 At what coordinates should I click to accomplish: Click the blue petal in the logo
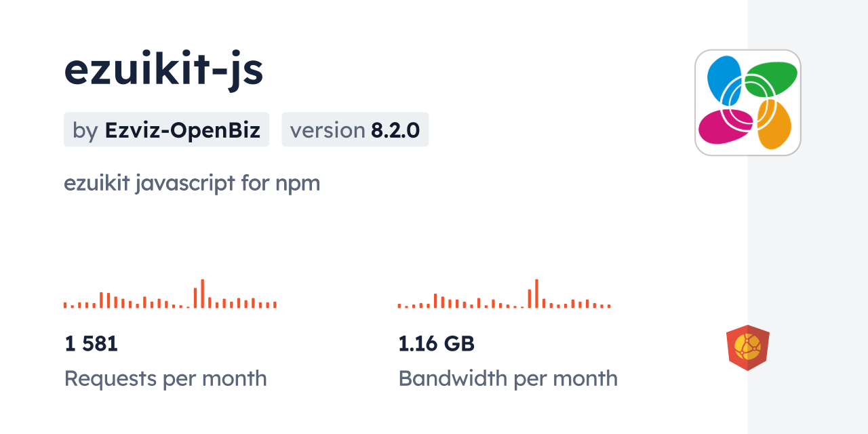[723, 76]
